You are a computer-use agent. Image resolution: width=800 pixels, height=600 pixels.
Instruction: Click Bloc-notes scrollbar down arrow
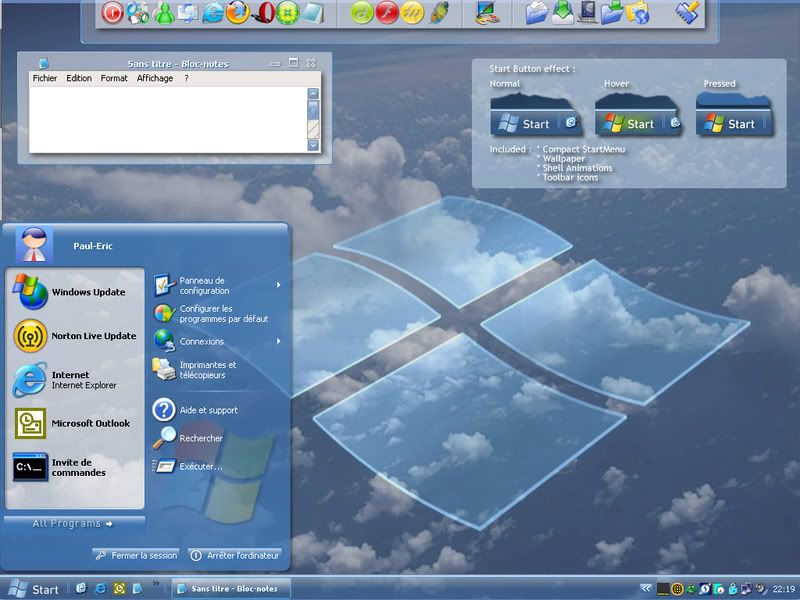coord(313,145)
